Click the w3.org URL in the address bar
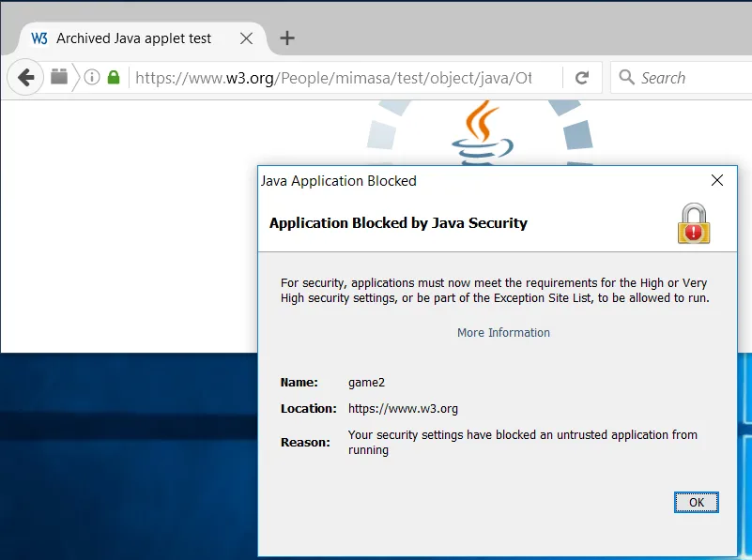 [333, 78]
